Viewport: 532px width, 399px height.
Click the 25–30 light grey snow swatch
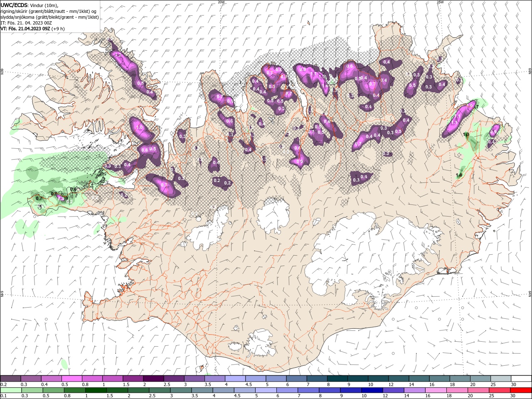point(501,379)
